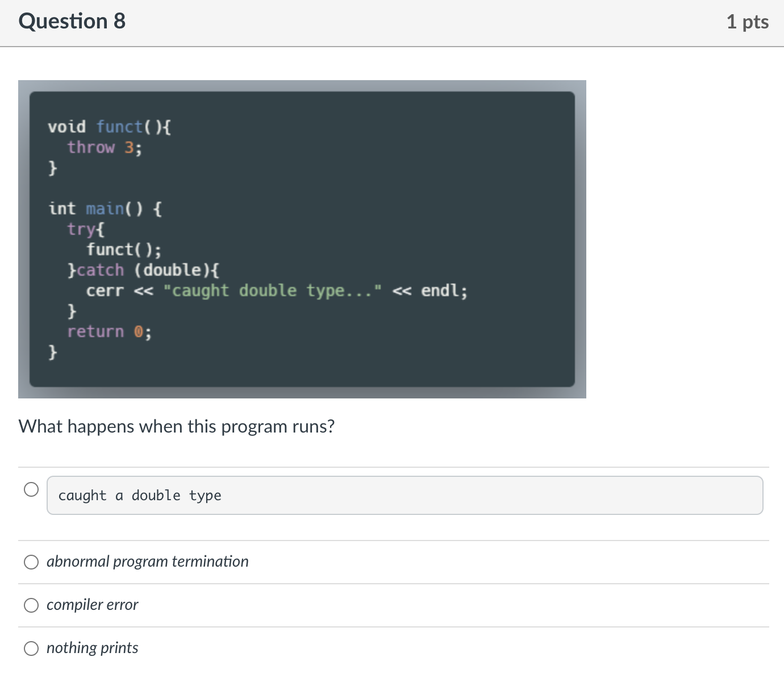
Task: Click the code snippet image
Action: pyautogui.click(x=302, y=239)
